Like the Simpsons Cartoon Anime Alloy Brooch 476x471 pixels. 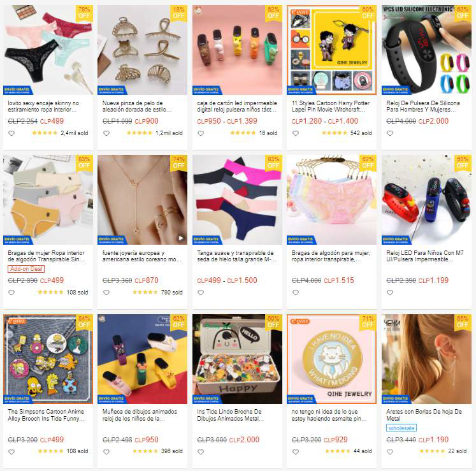pyautogui.click(x=11, y=452)
